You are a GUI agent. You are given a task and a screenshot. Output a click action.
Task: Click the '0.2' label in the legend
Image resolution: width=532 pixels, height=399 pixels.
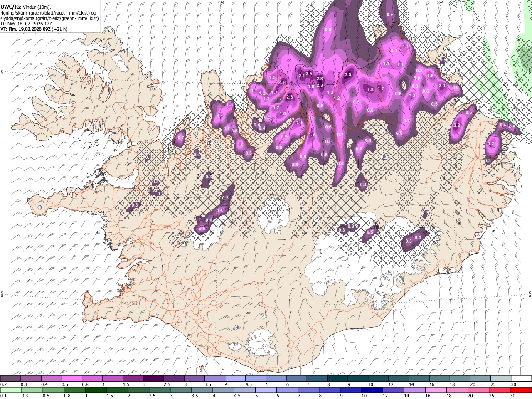click(x=3, y=384)
